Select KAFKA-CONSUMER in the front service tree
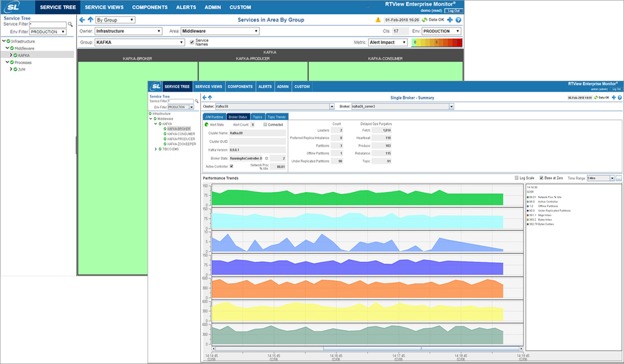 tap(181, 134)
